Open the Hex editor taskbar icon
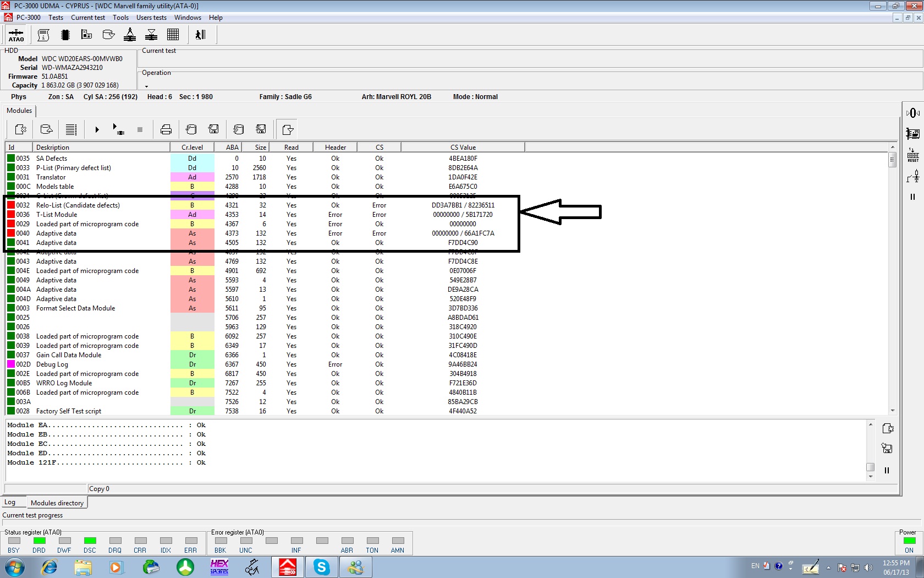Screen dimensions: 924x578 (x=219, y=567)
